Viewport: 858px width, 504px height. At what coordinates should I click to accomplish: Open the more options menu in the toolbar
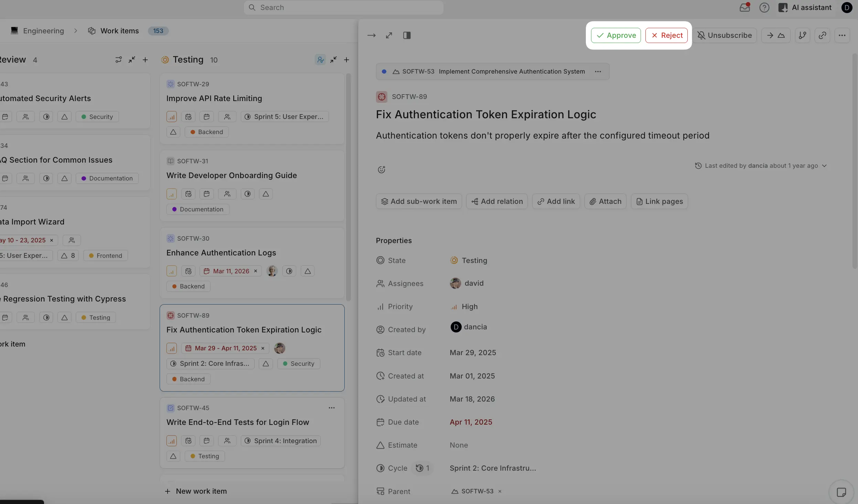point(843,35)
